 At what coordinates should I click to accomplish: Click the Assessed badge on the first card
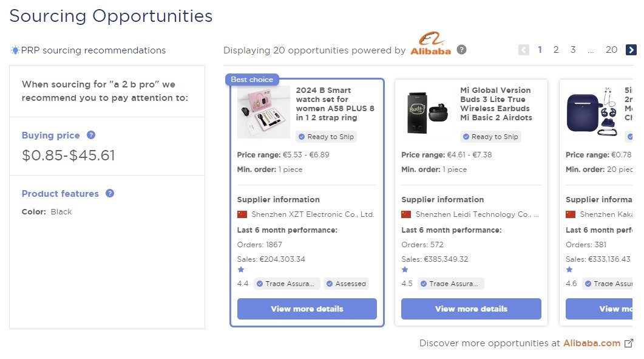(346, 284)
